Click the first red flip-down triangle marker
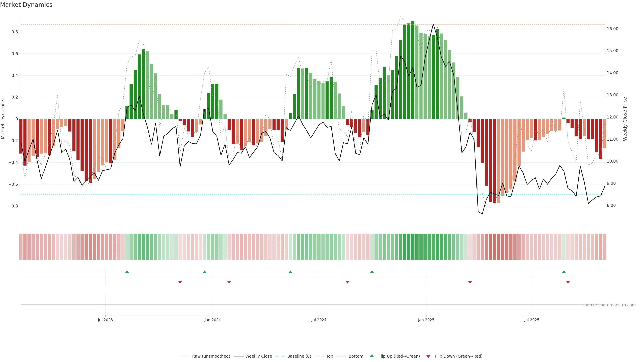644x362 pixels. [x=180, y=282]
